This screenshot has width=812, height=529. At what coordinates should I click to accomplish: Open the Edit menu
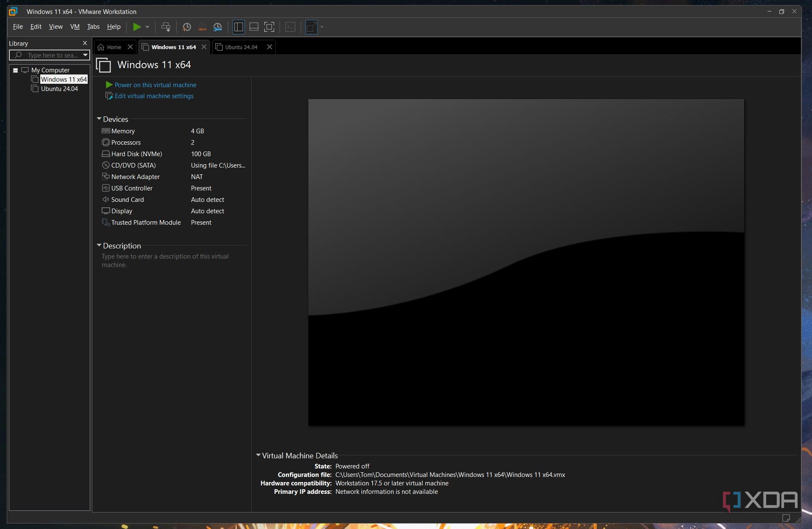36,27
